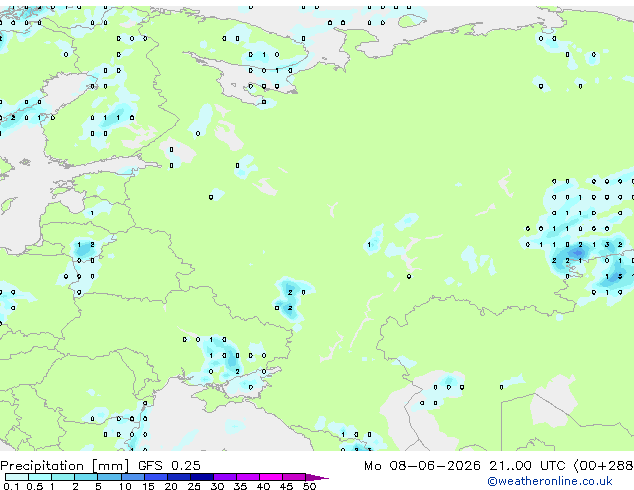Click the 0.5–1 mm legend color swatch
This screenshot has height=490, width=634.
coord(40,477)
